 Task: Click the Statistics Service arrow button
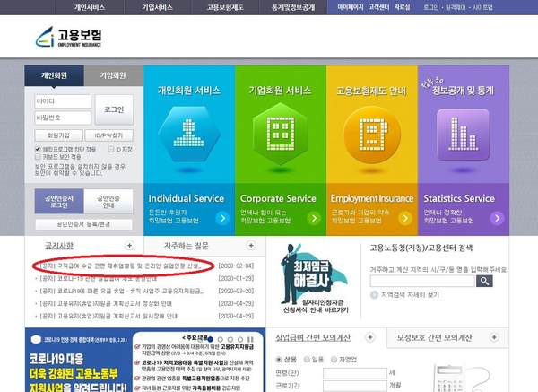[x=497, y=218]
